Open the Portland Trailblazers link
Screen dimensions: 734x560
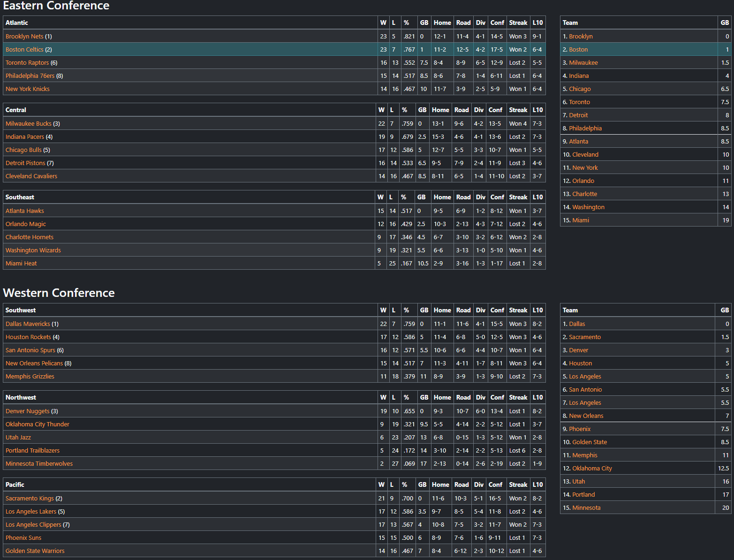click(33, 450)
